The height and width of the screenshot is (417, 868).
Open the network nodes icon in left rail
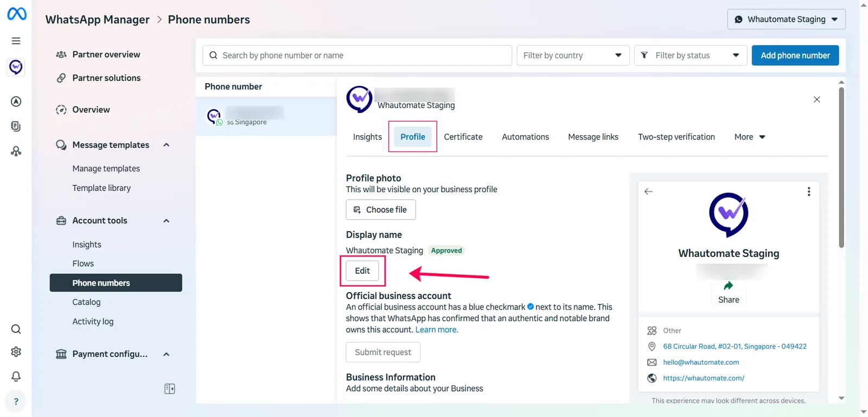coord(16,151)
